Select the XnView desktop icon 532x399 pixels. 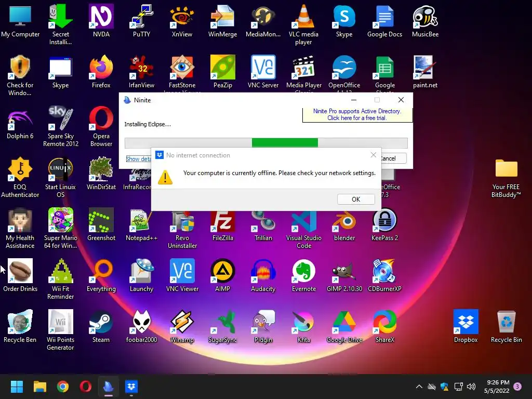point(182,21)
